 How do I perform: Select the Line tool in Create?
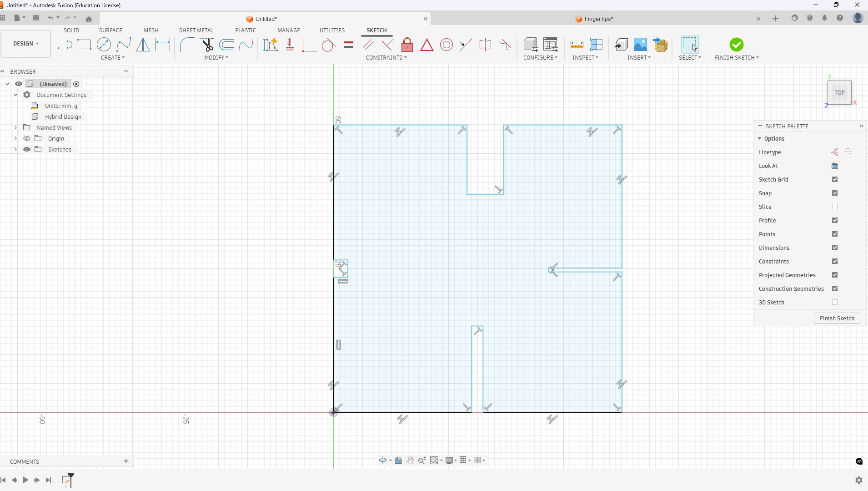65,45
